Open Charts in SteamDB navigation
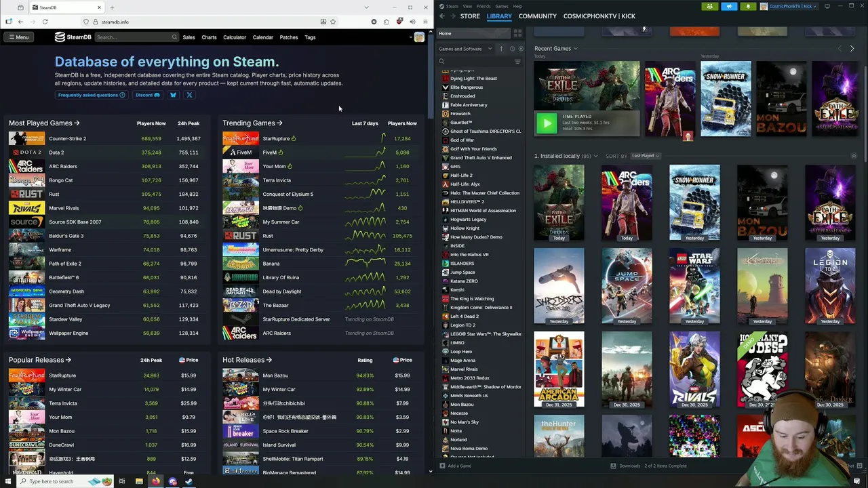 (209, 37)
